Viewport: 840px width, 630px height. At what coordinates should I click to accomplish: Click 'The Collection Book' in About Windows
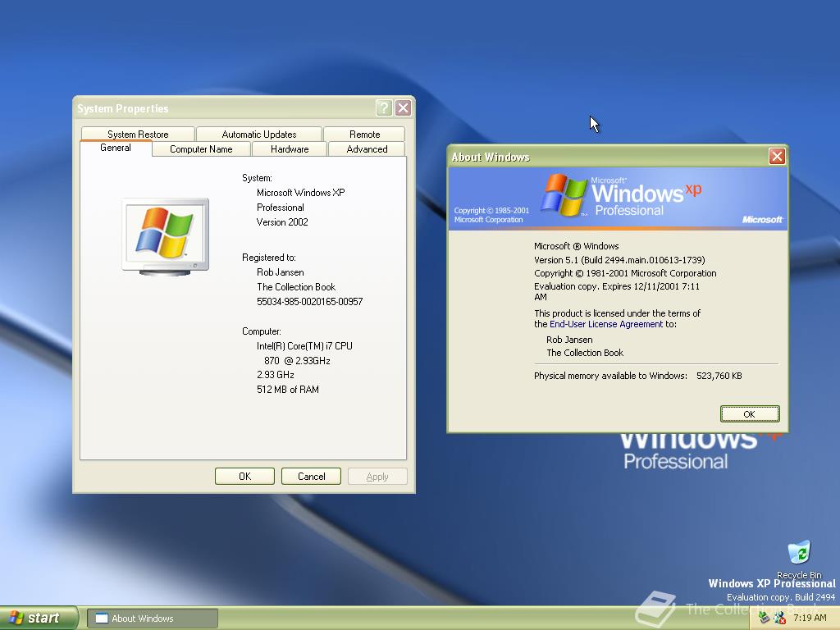tap(585, 353)
